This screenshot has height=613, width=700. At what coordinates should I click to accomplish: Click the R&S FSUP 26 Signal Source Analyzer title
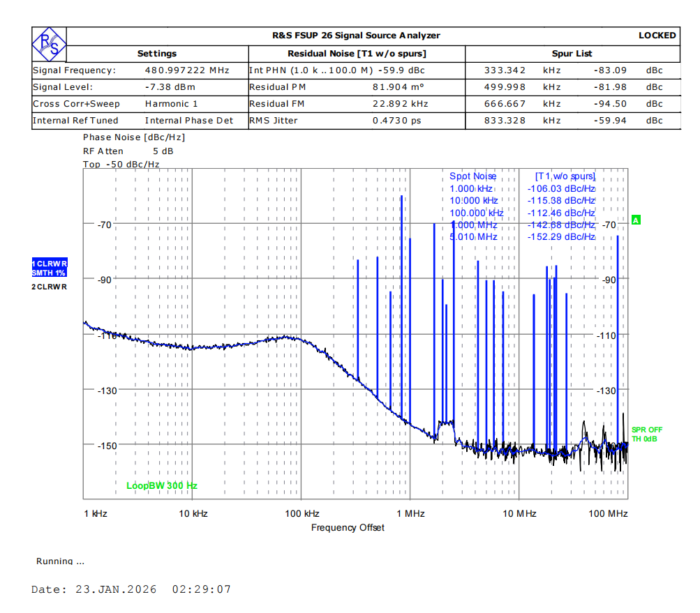click(x=356, y=36)
